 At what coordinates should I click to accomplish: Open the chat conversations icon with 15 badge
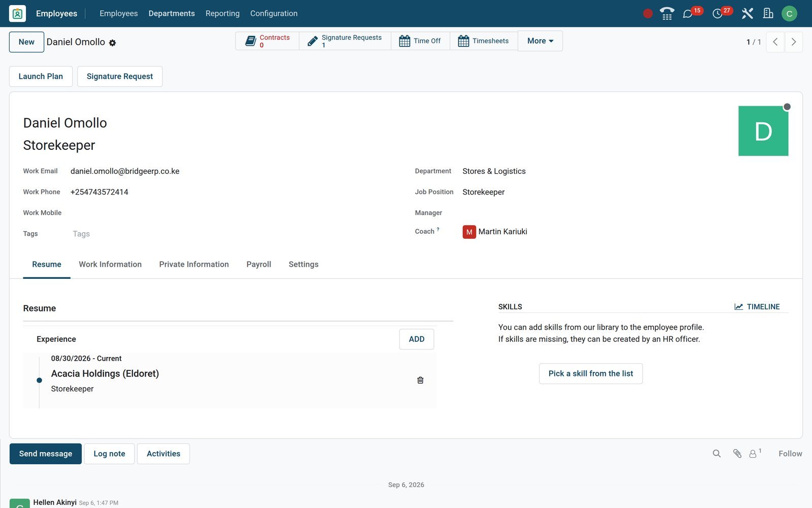tap(688, 14)
